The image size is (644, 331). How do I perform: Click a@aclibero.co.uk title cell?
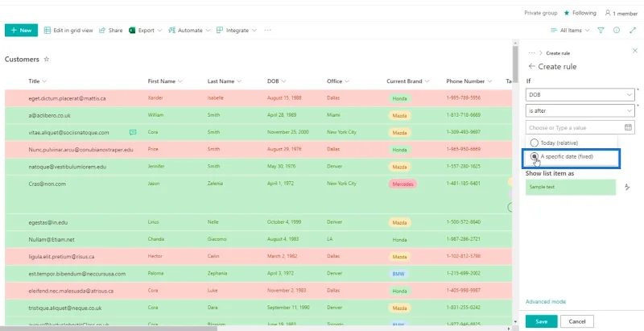click(49, 115)
